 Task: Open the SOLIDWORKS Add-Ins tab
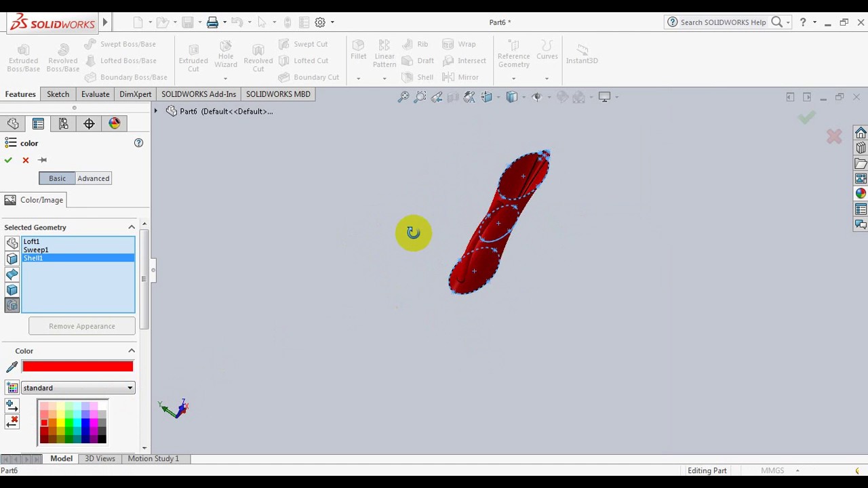199,94
